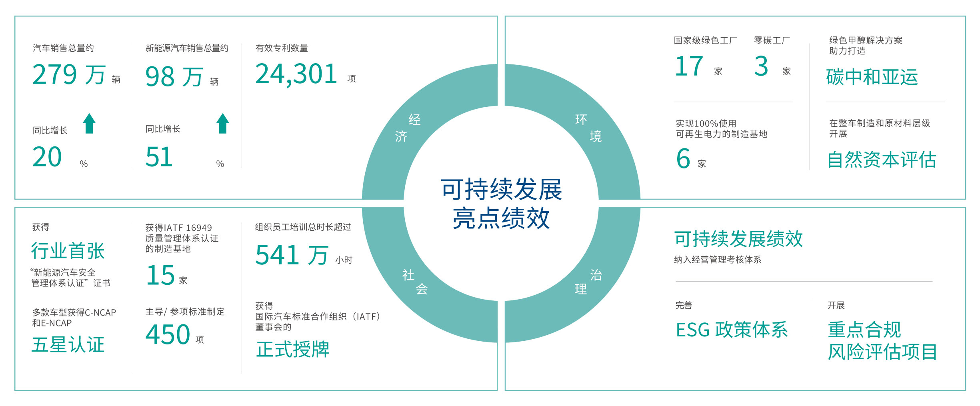Click the 541 万 training hours figure

[292, 255]
